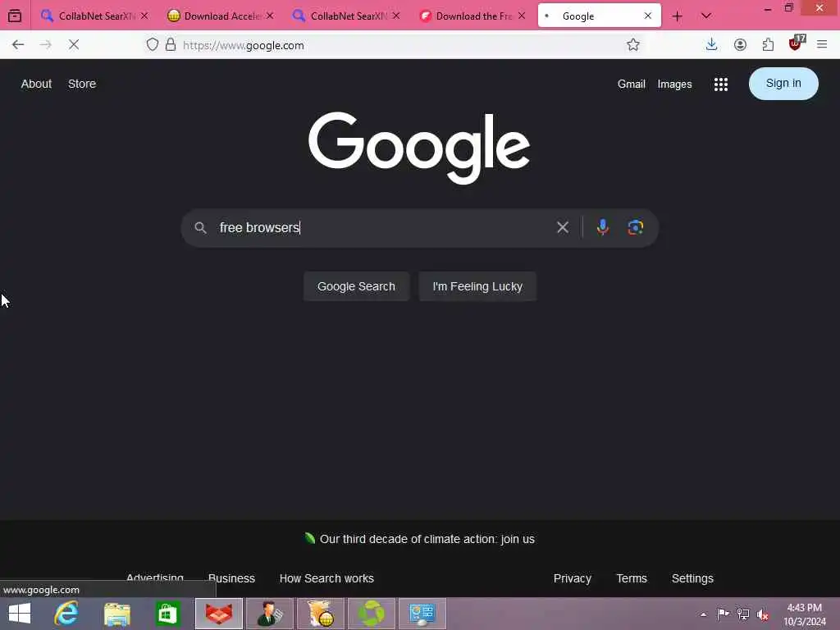Screen dimensions: 840x630
Task: Search by image with Google Lens
Action: (636, 227)
